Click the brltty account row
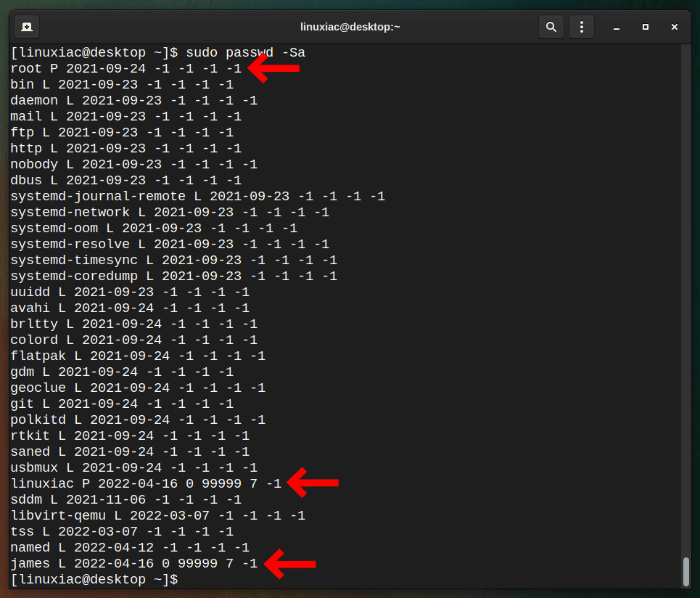The height and width of the screenshot is (598, 700). 134,324
